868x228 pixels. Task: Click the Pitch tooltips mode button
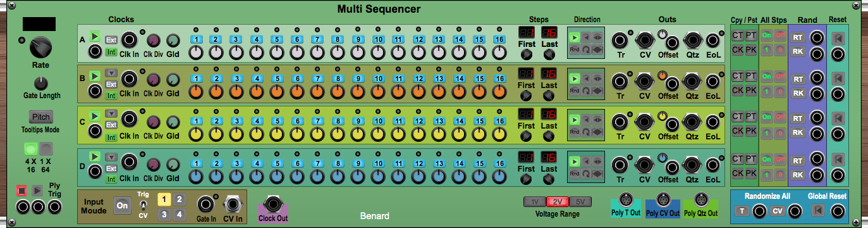pos(41,117)
